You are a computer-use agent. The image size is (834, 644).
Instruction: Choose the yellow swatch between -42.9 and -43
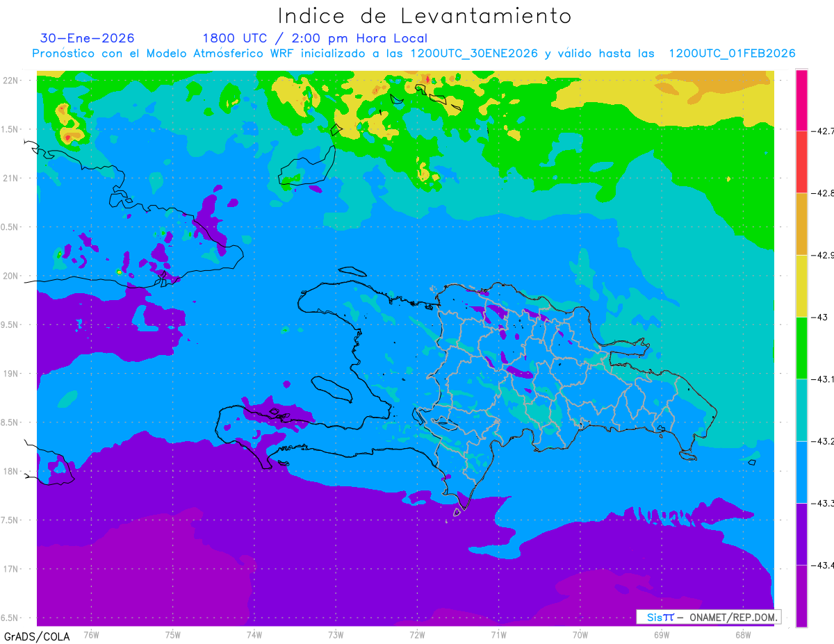click(x=801, y=286)
